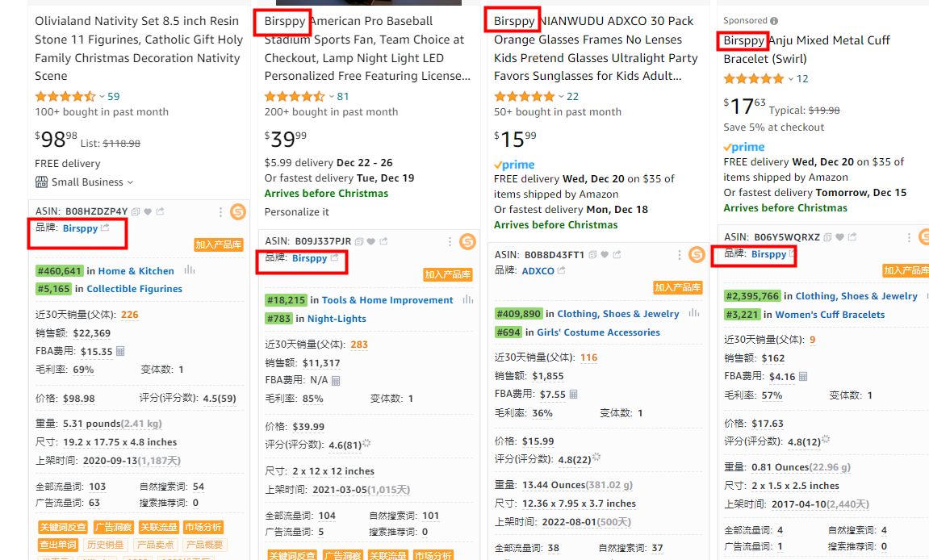
Task: Click the 产品卖点 button
Action: 155,545
